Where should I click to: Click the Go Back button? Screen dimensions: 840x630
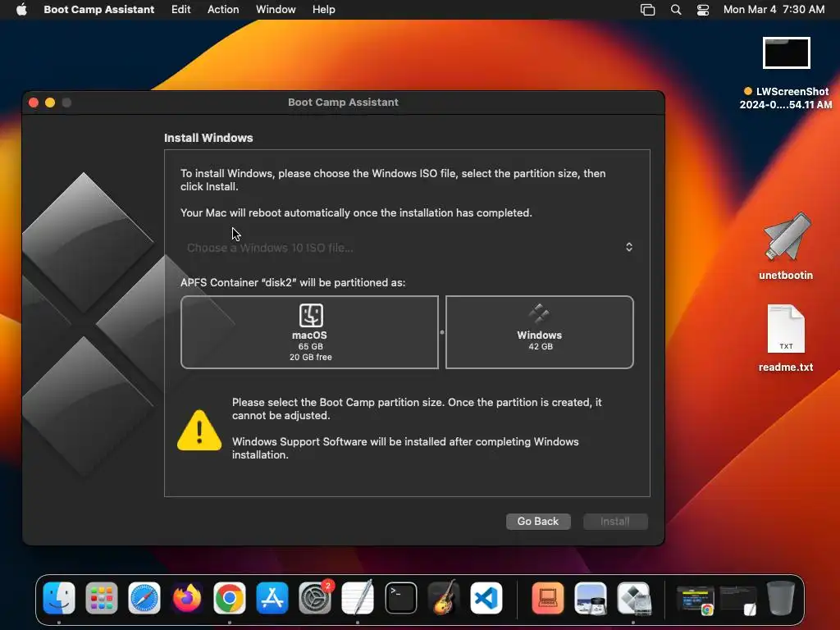click(538, 521)
